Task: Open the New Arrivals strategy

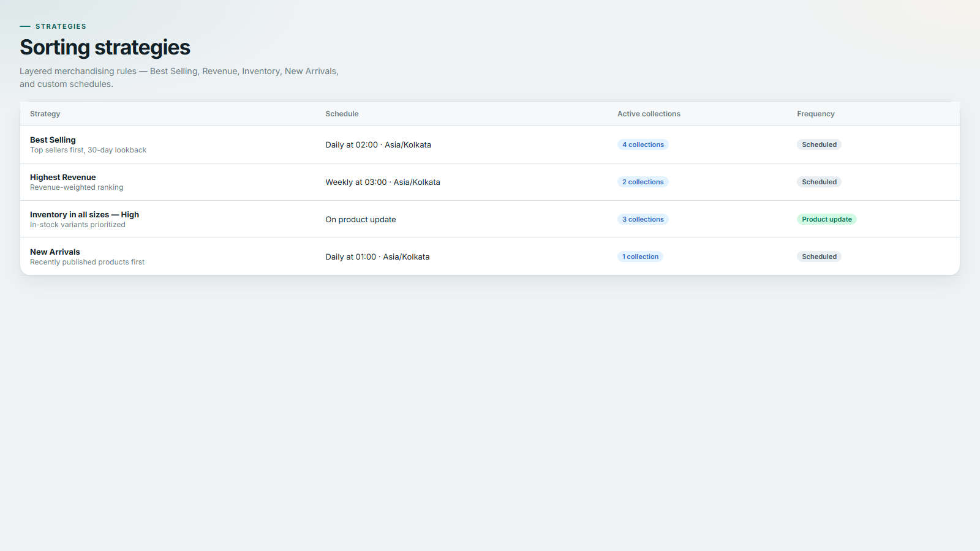Action: (55, 252)
